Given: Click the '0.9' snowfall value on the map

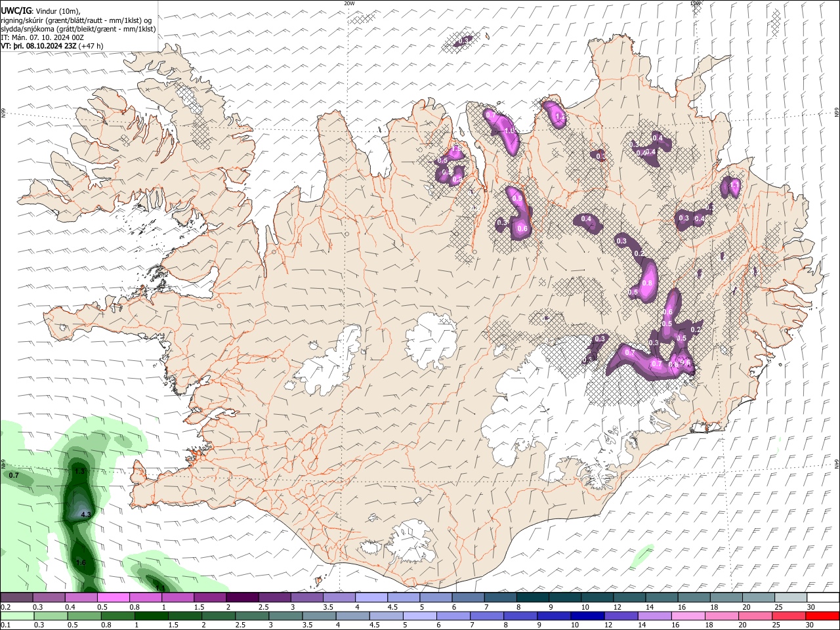Looking at the screenshot, I should (516, 199).
